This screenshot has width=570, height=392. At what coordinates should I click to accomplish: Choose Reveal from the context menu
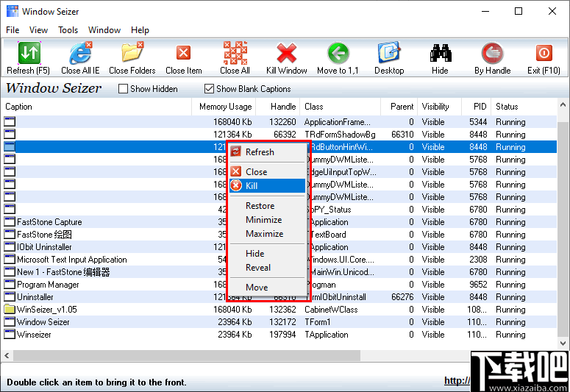tap(268, 268)
